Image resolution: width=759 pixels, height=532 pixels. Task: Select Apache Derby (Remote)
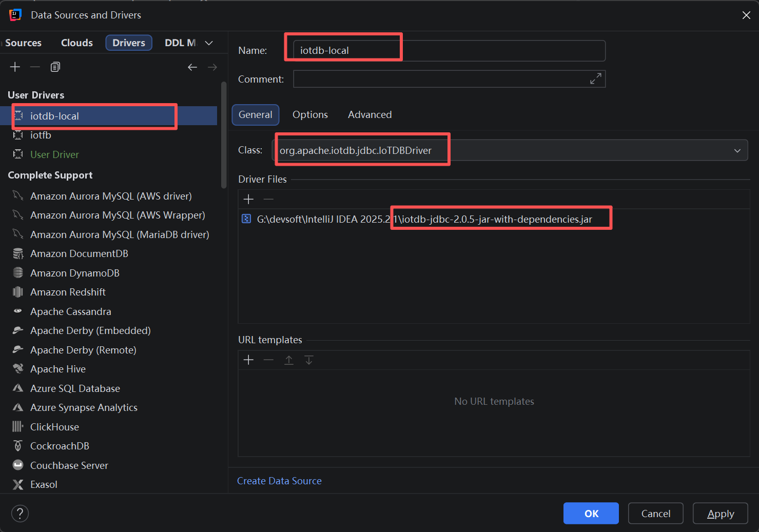click(x=108, y=350)
